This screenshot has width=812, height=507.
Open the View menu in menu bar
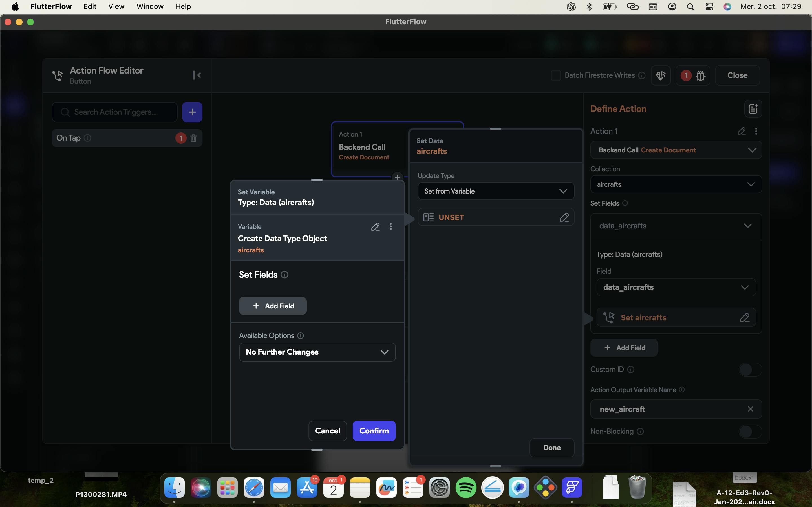[x=116, y=6]
